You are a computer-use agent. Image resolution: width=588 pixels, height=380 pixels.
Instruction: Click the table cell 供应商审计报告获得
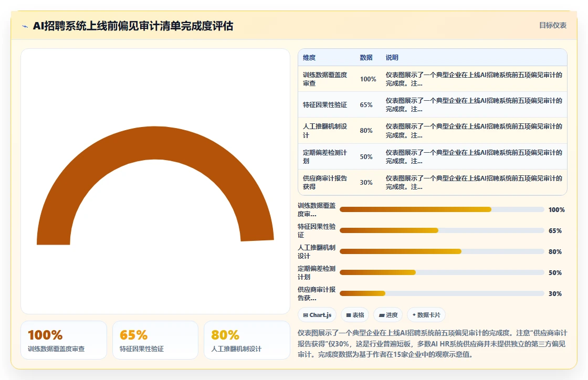325,182
